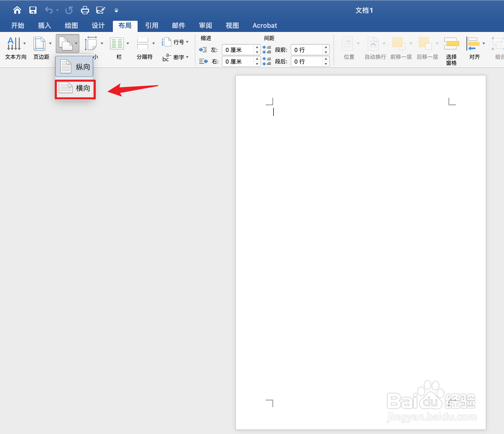Open the Align (对齐) dropdown arrow

pos(484,44)
